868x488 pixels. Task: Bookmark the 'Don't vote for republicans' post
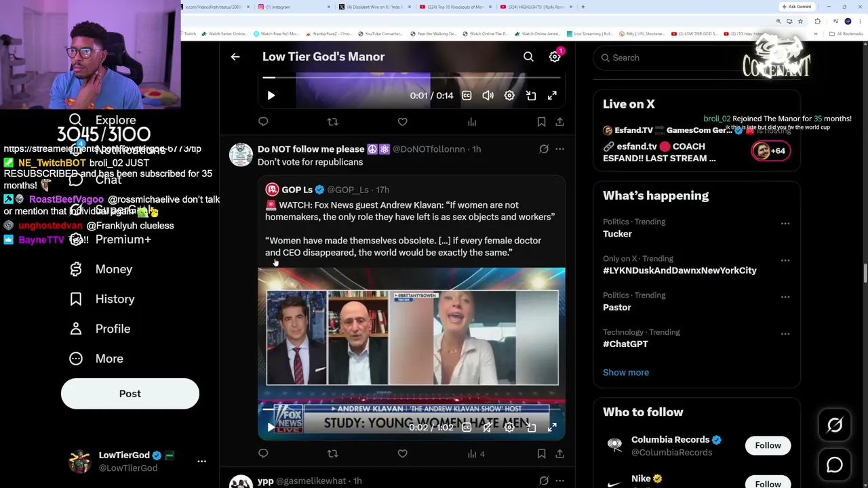coord(541,453)
